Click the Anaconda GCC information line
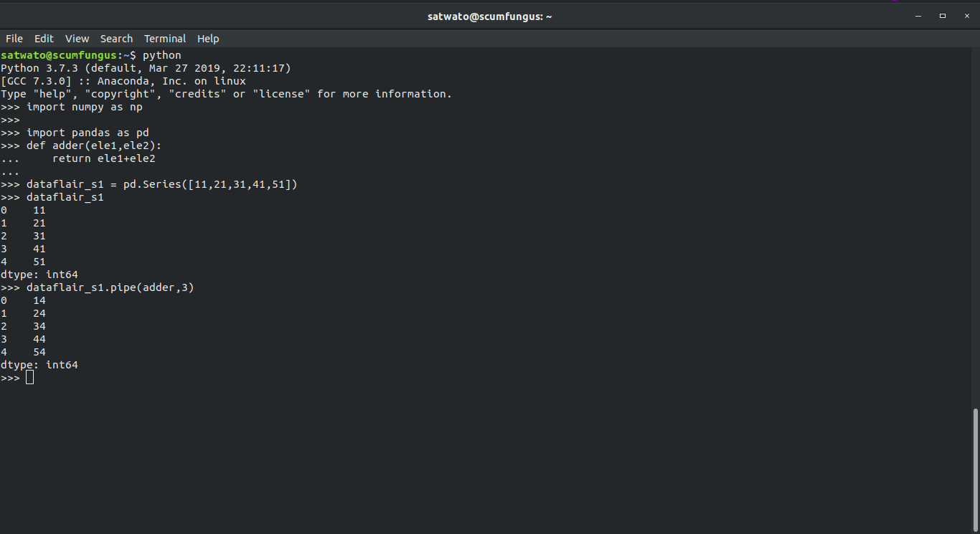The height and width of the screenshot is (534, 980). pyautogui.click(x=122, y=80)
